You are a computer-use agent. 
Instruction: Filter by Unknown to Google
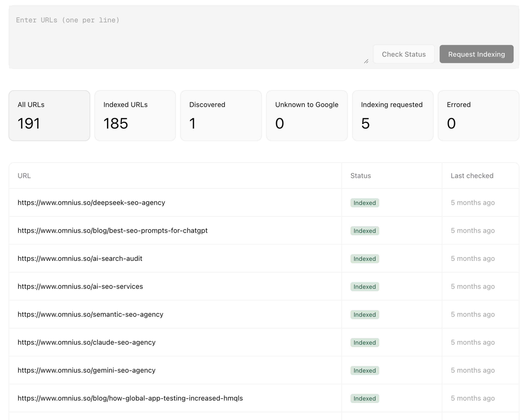click(x=307, y=116)
